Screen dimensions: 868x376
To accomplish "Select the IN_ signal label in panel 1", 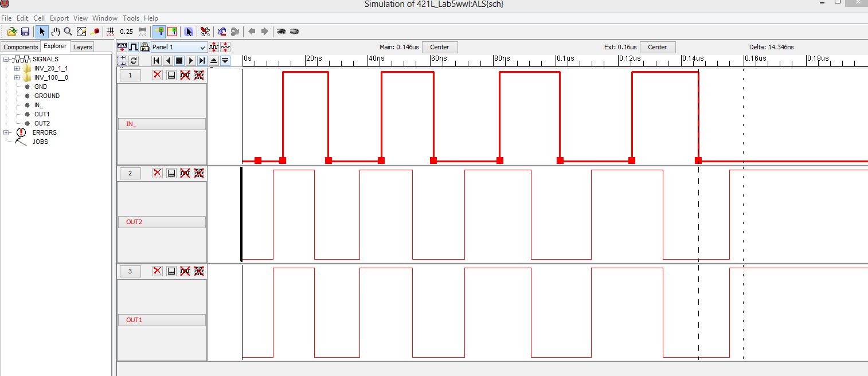I will [x=162, y=124].
